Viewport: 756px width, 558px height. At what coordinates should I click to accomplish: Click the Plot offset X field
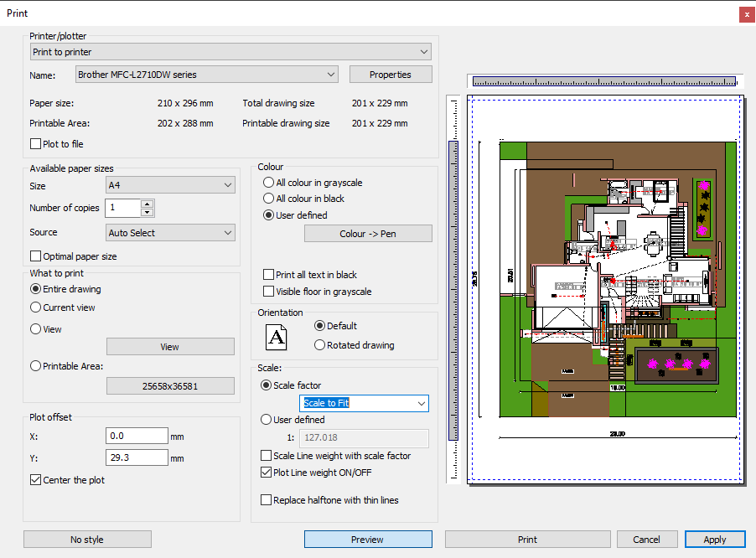[137, 436]
